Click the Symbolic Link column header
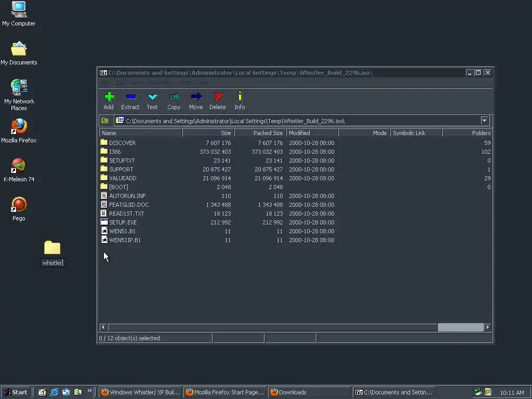532x399 pixels. click(416, 133)
